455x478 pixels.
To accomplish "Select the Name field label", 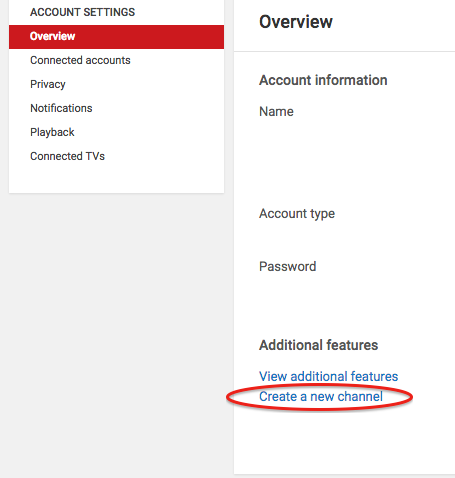I will [x=276, y=112].
